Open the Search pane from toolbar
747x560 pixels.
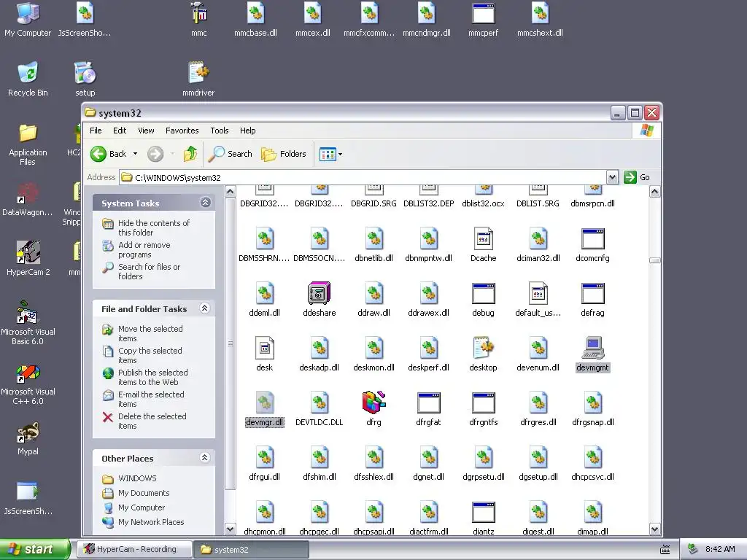[x=231, y=154]
